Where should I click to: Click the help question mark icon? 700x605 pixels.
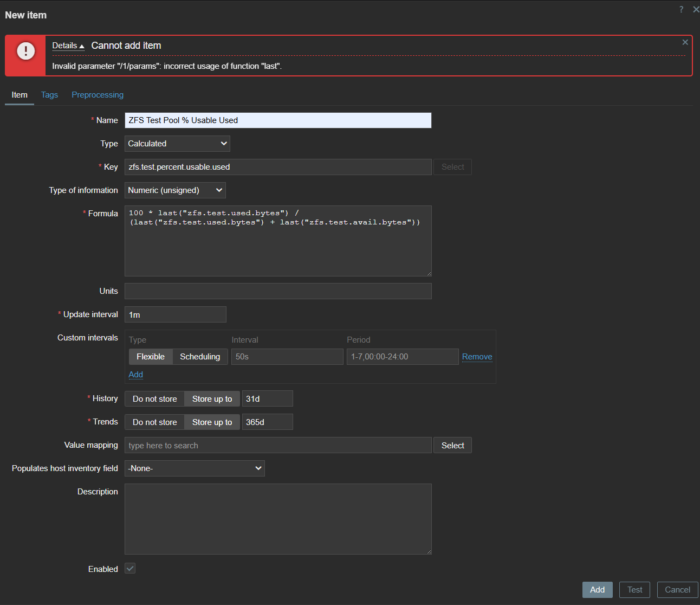(681, 9)
